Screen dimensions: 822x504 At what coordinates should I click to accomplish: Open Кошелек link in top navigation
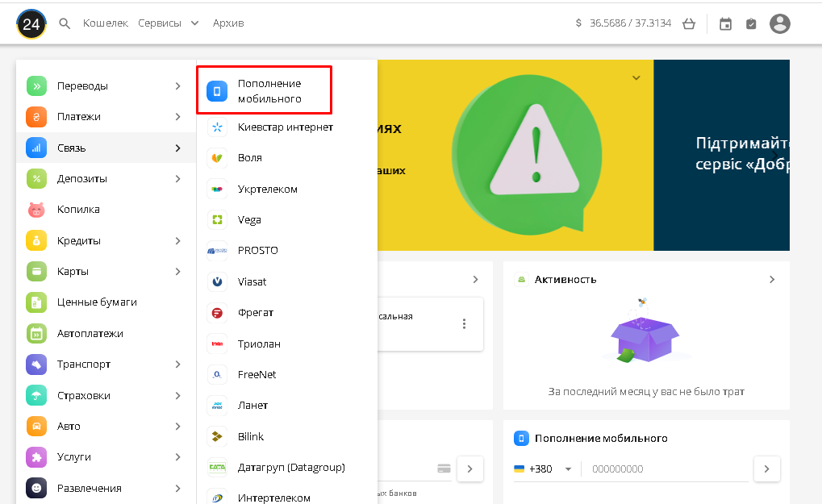click(105, 23)
